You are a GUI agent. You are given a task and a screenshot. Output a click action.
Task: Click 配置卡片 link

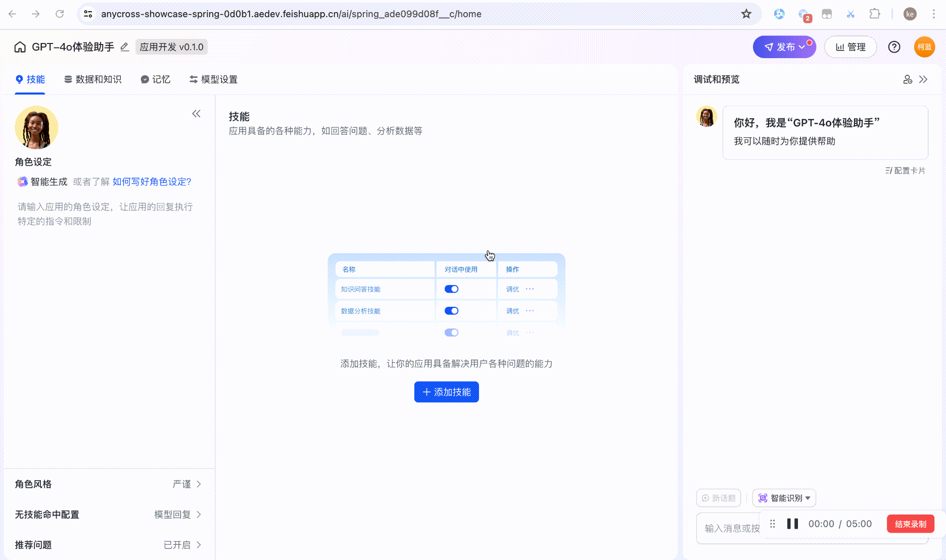click(905, 171)
